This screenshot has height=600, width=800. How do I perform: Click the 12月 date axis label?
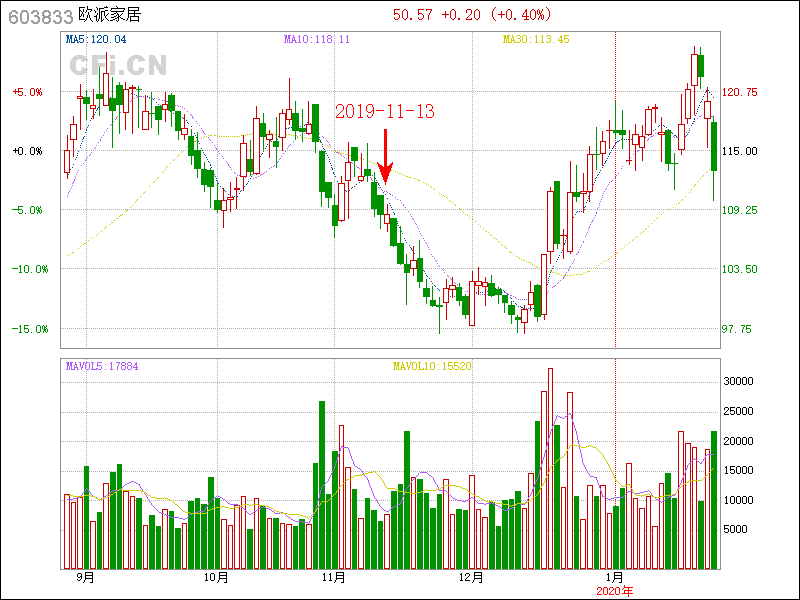(471, 578)
